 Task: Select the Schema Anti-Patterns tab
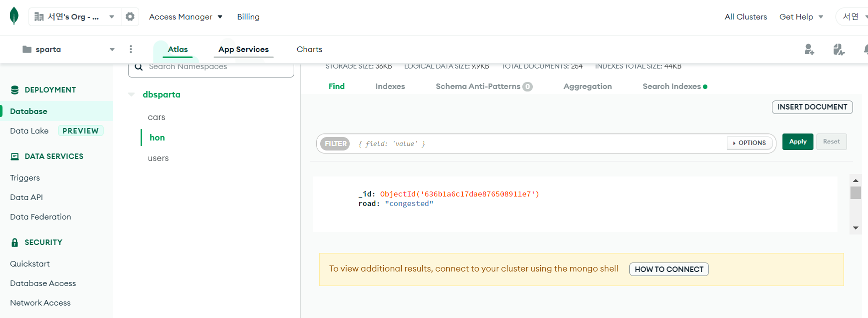tap(484, 86)
